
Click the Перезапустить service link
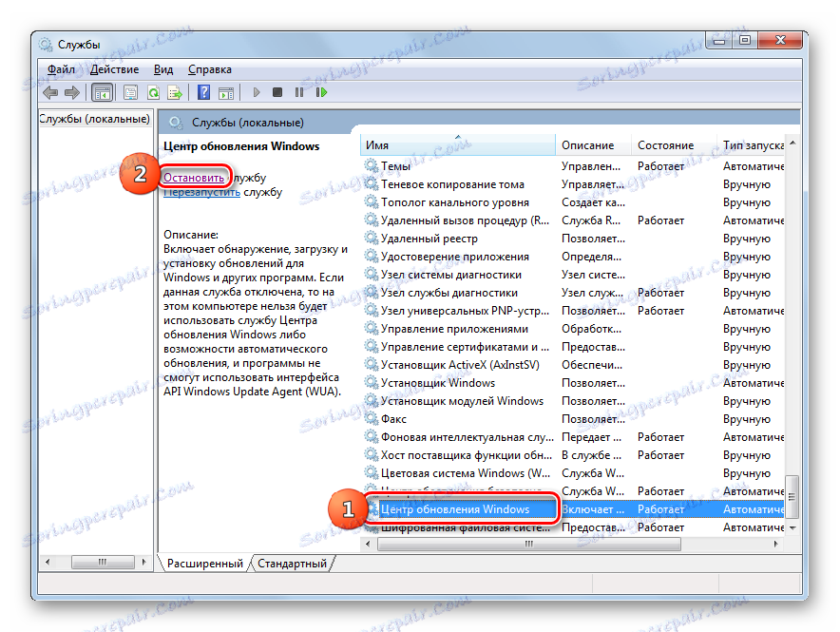(x=202, y=192)
